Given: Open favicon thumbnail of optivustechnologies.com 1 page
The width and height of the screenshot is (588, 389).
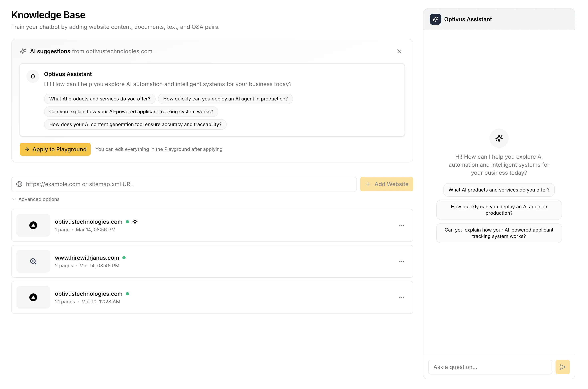Looking at the screenshot, I should point(33,225).
